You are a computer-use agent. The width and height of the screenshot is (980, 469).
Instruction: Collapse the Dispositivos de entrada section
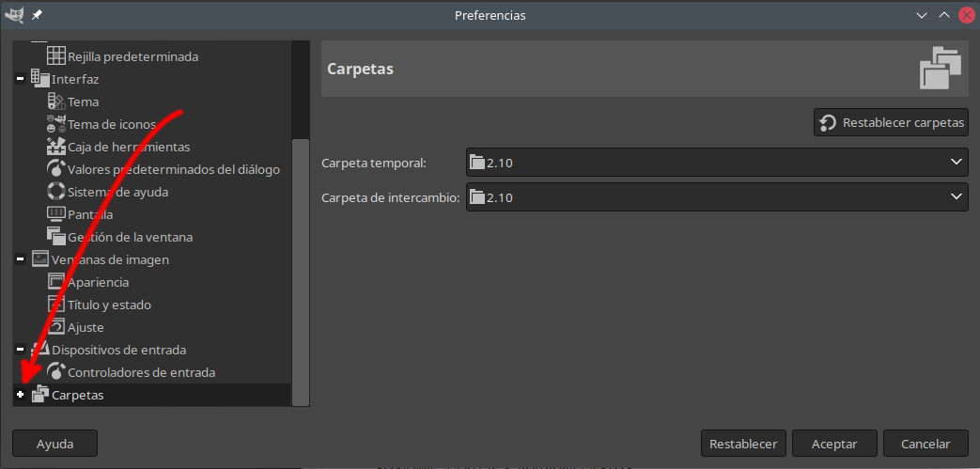(21, 350)
